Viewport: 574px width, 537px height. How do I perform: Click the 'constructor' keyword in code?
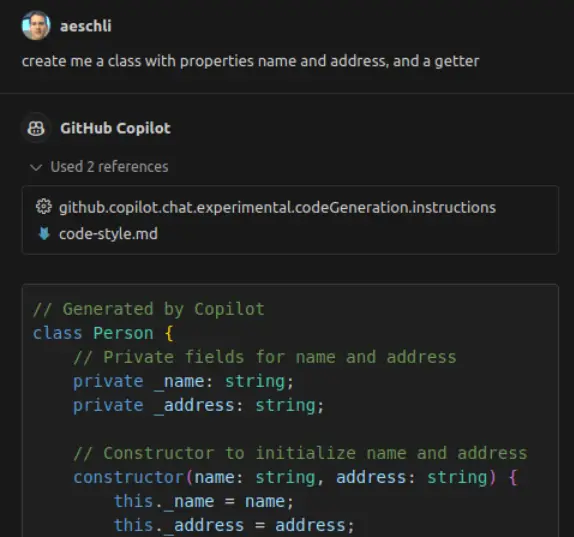(128, 477)
